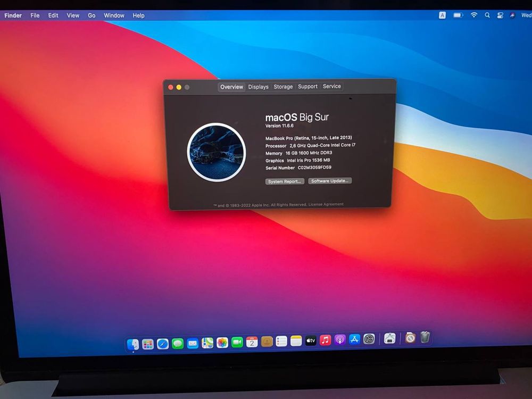Open the App Store in the Dock

(x=354, y=339)
